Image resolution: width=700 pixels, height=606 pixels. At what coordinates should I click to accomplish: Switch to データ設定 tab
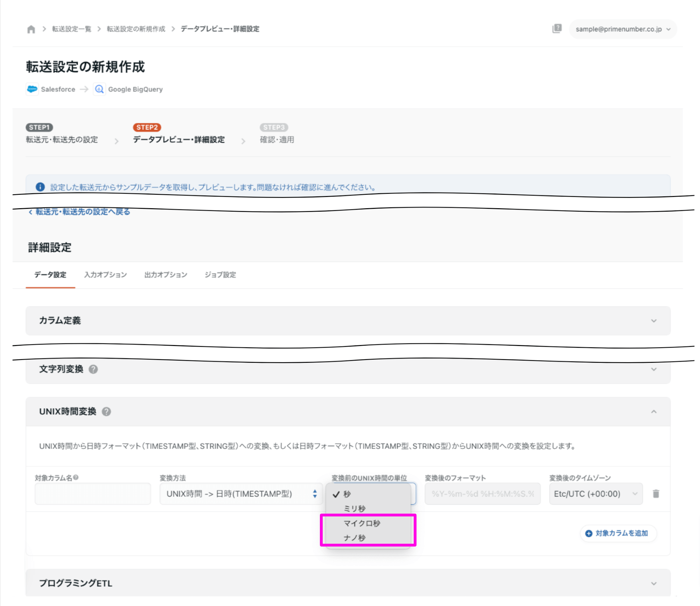pyautogui.click(x=50, y=275)
